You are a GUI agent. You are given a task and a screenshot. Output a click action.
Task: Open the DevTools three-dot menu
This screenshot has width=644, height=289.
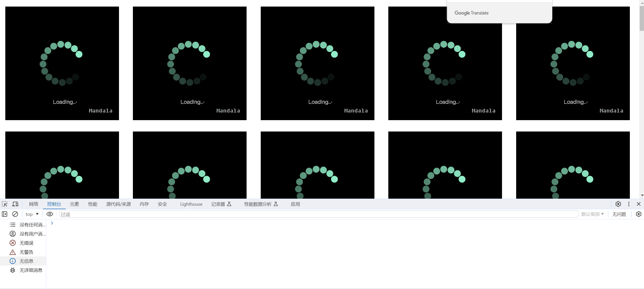coord(629,204)
